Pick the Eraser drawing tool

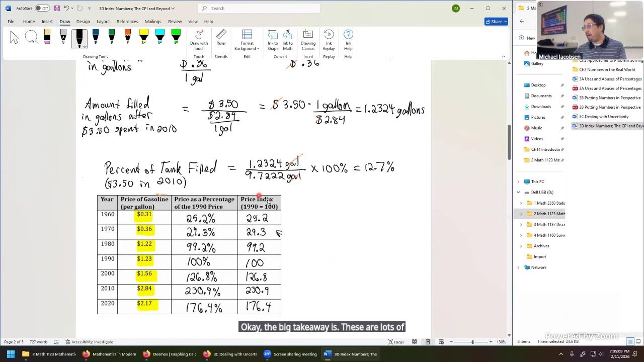pyautogui.click(x=47, y=37)
